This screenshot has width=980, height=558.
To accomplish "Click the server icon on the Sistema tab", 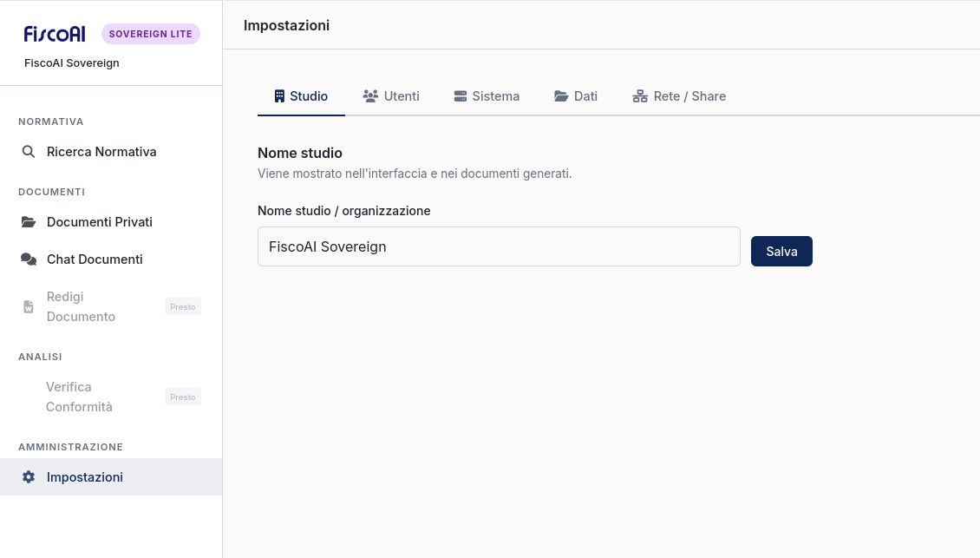I will [x=460, y=95].
